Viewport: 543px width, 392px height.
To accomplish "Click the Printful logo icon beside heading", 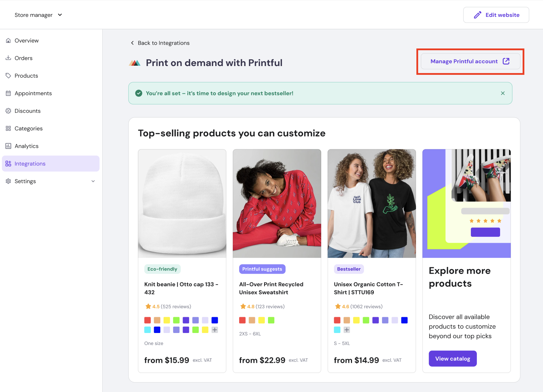I will (135, 63).
